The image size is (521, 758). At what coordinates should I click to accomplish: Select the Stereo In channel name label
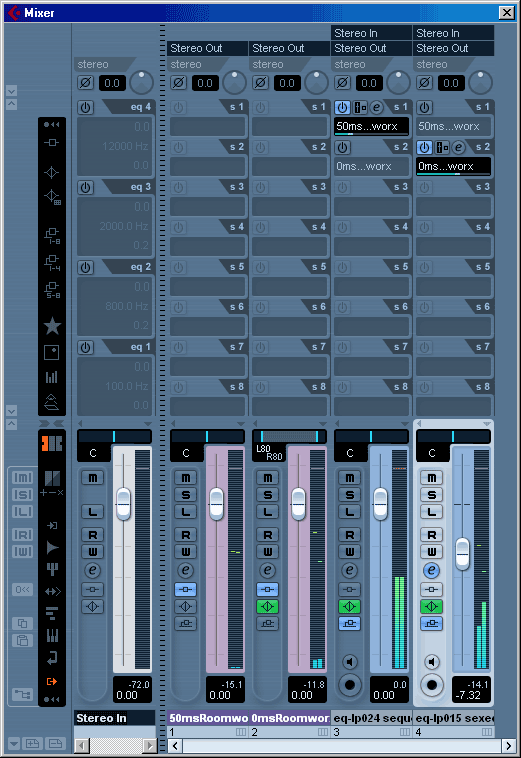coord(115,718)
